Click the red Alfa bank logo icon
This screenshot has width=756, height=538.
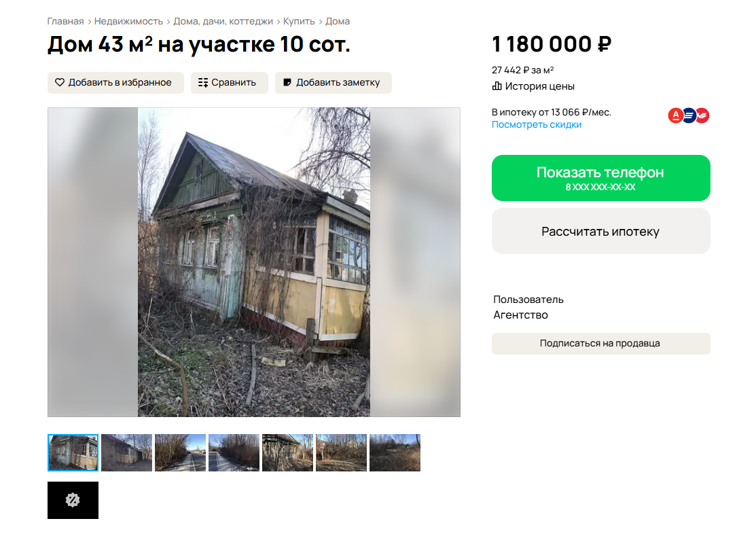pos(675,115)
